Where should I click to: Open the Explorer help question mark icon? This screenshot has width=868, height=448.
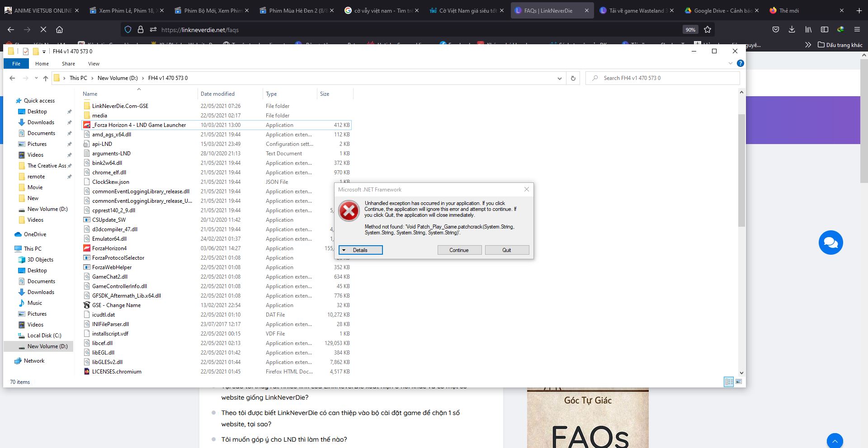click(740, 63)
